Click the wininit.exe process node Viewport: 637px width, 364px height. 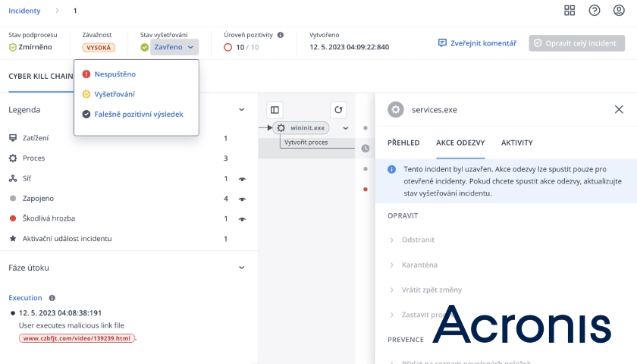click(301, 128)
